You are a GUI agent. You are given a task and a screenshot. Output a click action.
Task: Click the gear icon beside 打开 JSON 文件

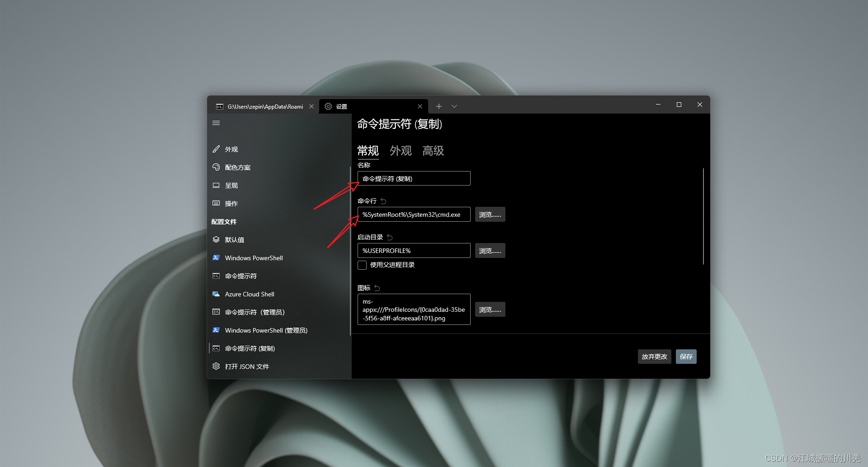click(x=216, y=367)
